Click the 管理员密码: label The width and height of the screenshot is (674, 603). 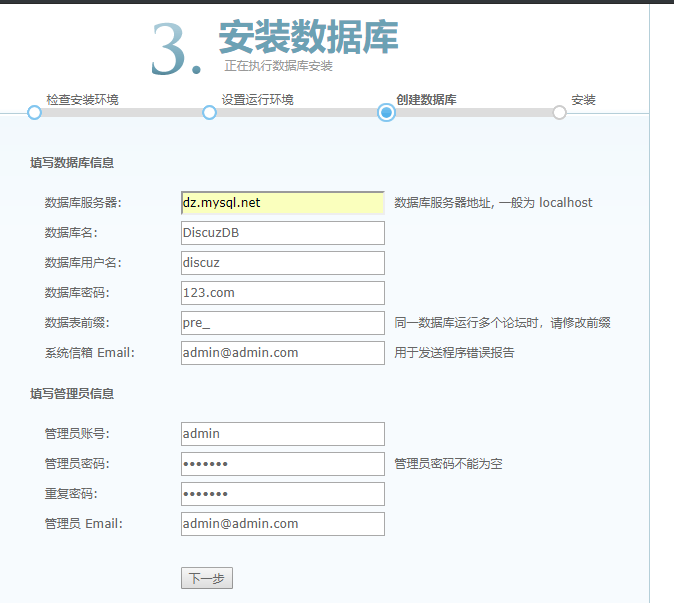tap(77, 464)
